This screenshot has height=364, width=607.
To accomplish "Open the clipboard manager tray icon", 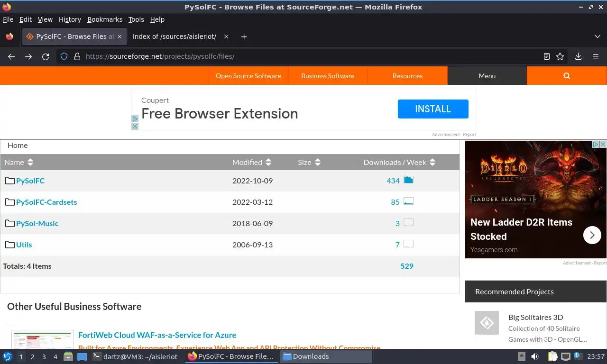I will pos(552,356).
